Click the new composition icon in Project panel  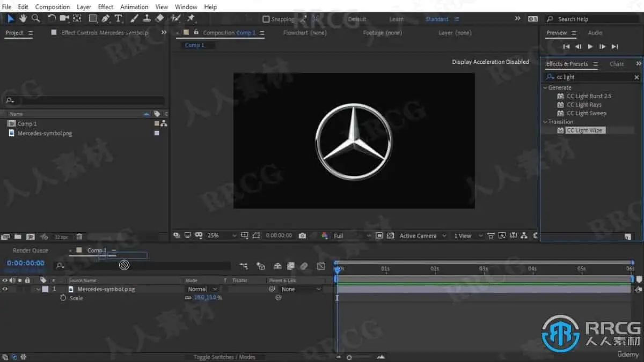point(30,237)
